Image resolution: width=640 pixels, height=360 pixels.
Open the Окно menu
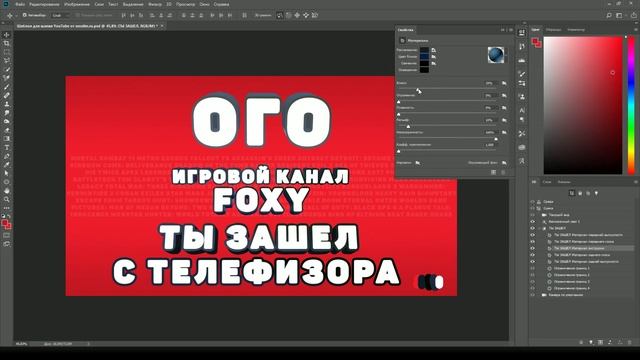(204, 4)
